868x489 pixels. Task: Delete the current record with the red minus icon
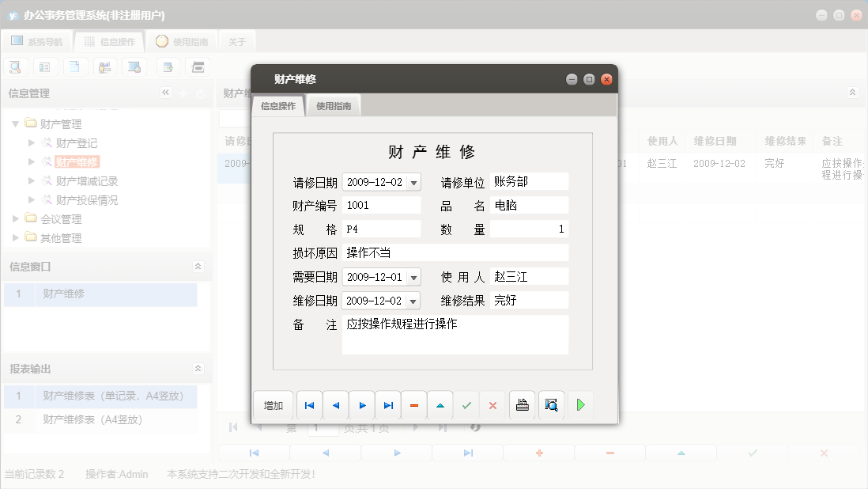click(x=413, y=404)
